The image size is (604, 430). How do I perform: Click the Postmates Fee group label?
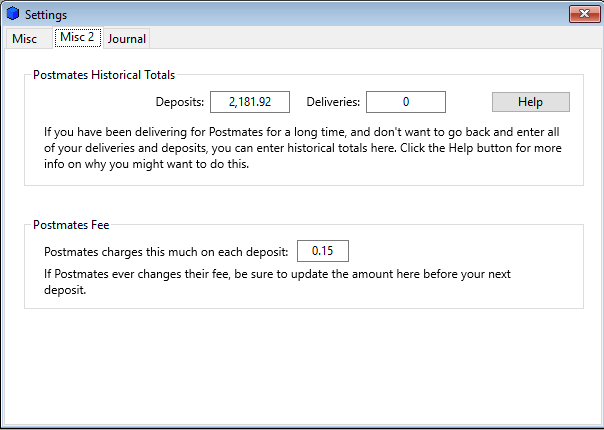[71, 225]
